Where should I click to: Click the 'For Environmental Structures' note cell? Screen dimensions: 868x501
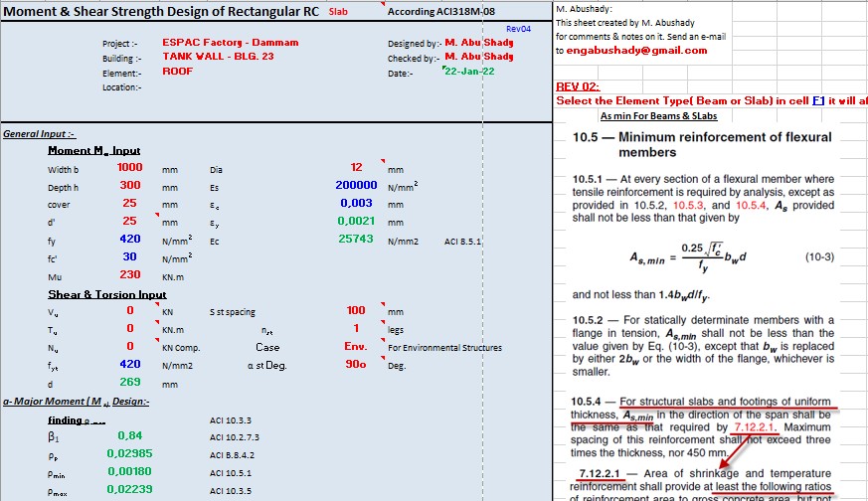coord(445,348)
